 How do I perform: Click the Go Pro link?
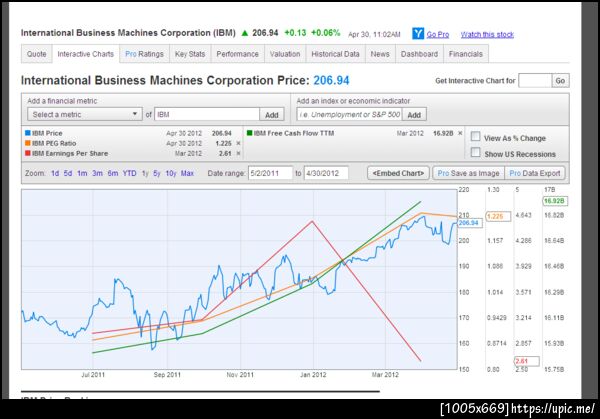tap(438, 34)
